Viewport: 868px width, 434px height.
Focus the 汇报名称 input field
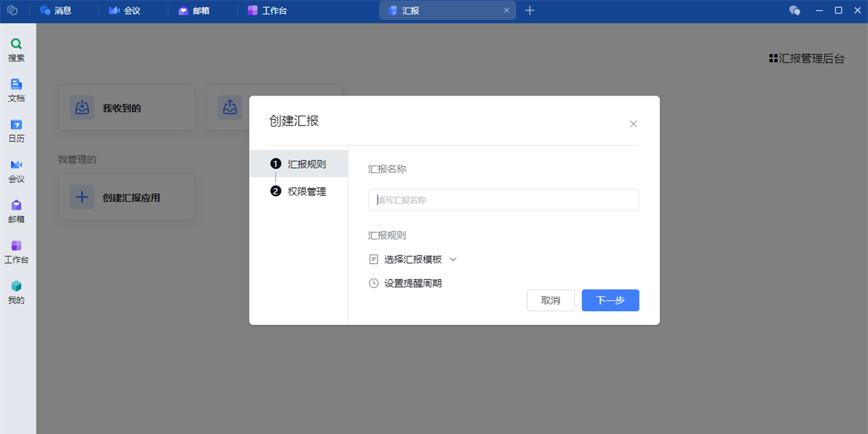pos(503,200)
